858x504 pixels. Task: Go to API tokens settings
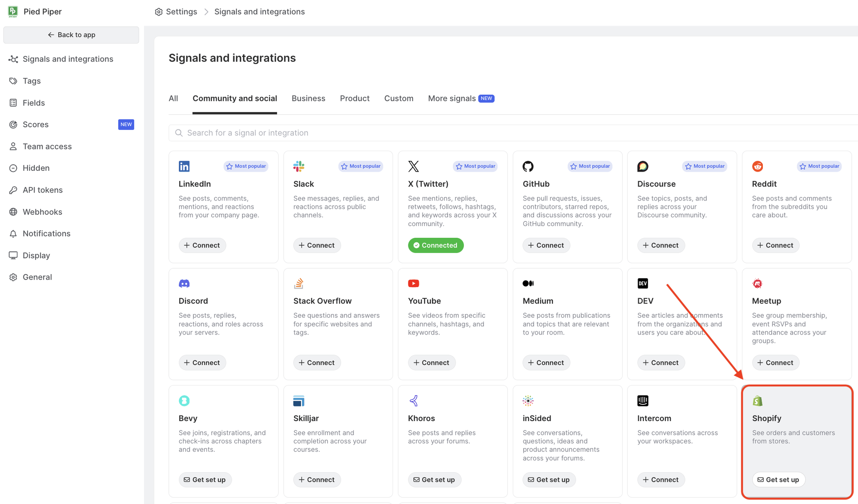[42, 190]
